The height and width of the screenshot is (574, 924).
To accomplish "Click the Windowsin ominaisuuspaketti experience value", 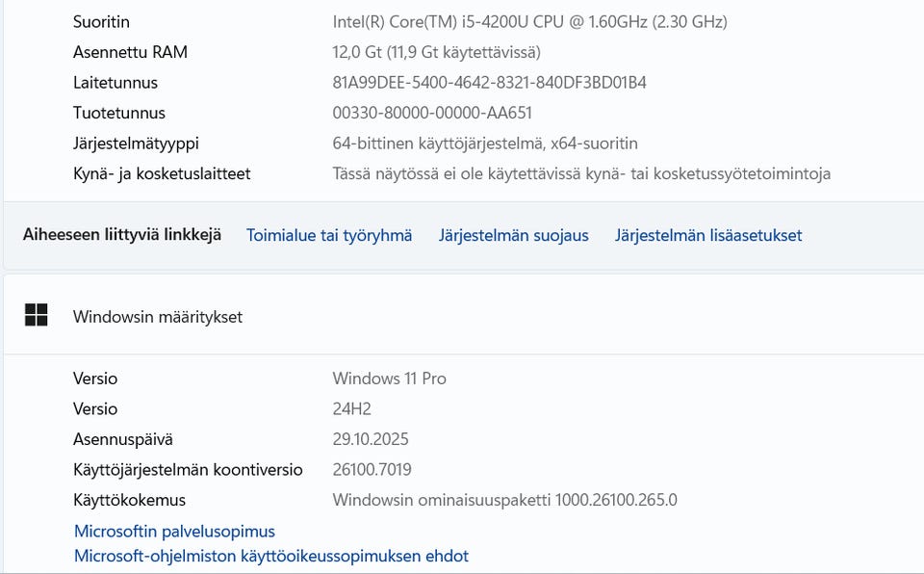I will [504, 500].
